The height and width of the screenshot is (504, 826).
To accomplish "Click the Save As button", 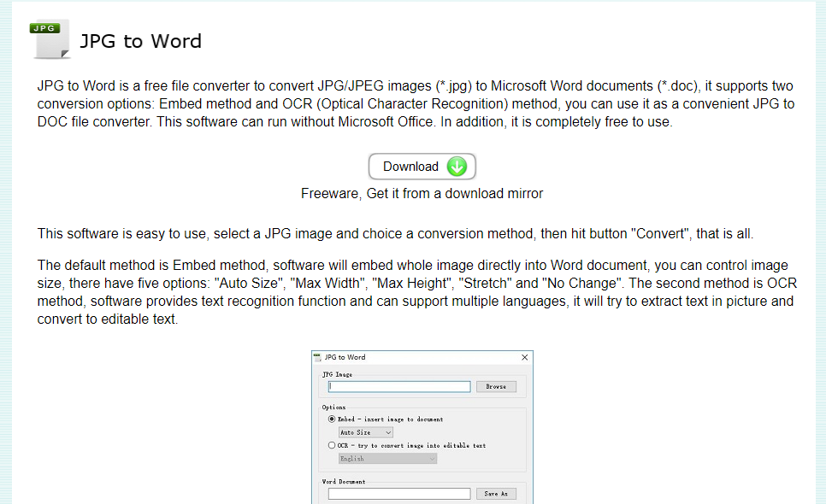I will point(496,493).
